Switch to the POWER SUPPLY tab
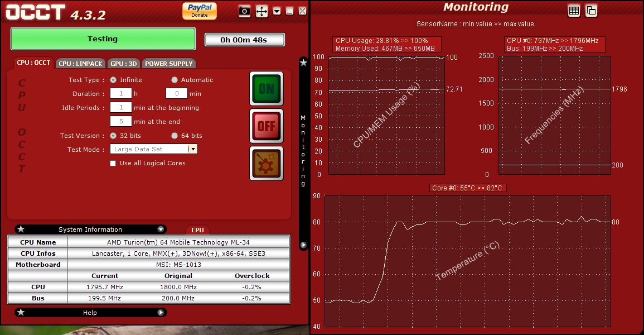Image resolution: width=644 pixels, height=335 pixels. [169, 64]
